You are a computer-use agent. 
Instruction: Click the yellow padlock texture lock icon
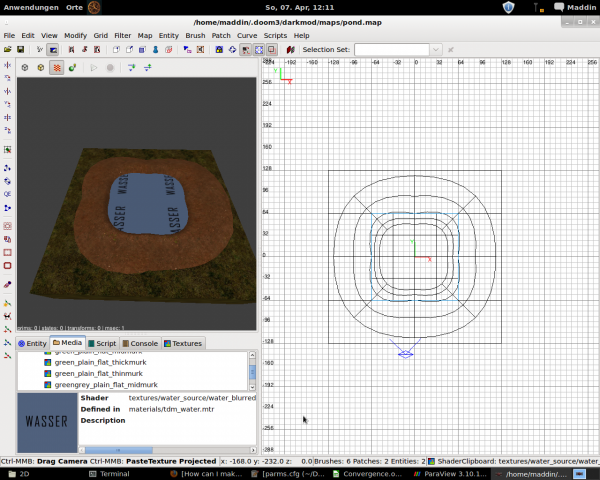(219, 50)
